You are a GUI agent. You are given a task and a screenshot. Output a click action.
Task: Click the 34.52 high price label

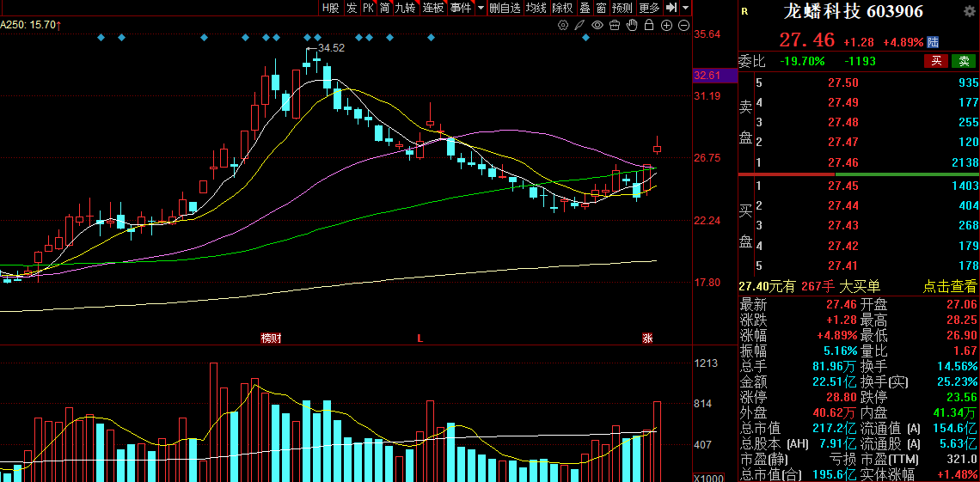point(331,47)
